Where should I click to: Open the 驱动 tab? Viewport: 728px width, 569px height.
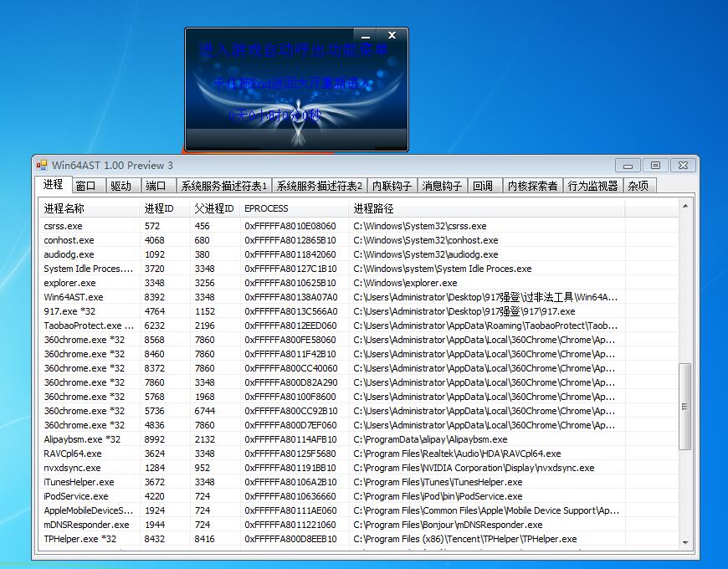(124, 186)
